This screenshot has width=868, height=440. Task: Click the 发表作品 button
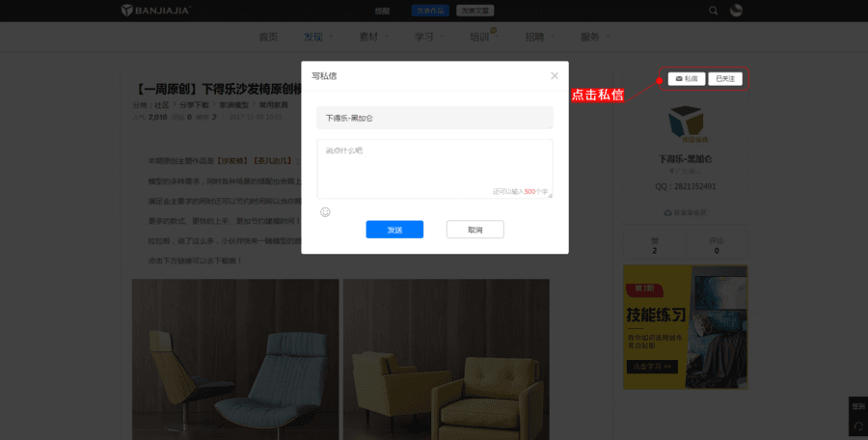(430, 11)
